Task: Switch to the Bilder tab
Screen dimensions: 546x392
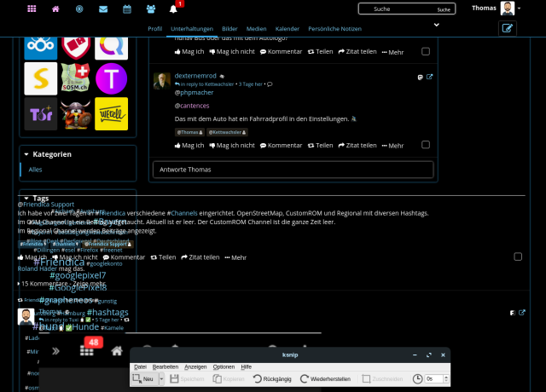Action: point(230,28)
